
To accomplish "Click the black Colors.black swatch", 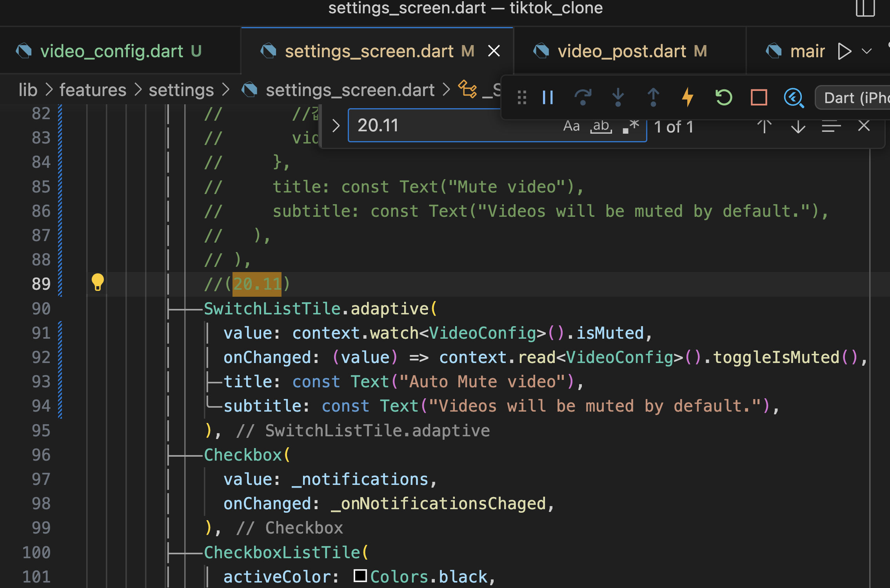I will pos(360,576).
